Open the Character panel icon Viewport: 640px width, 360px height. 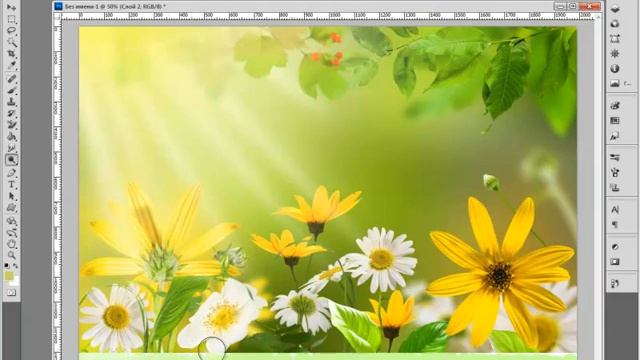[615, 210]
